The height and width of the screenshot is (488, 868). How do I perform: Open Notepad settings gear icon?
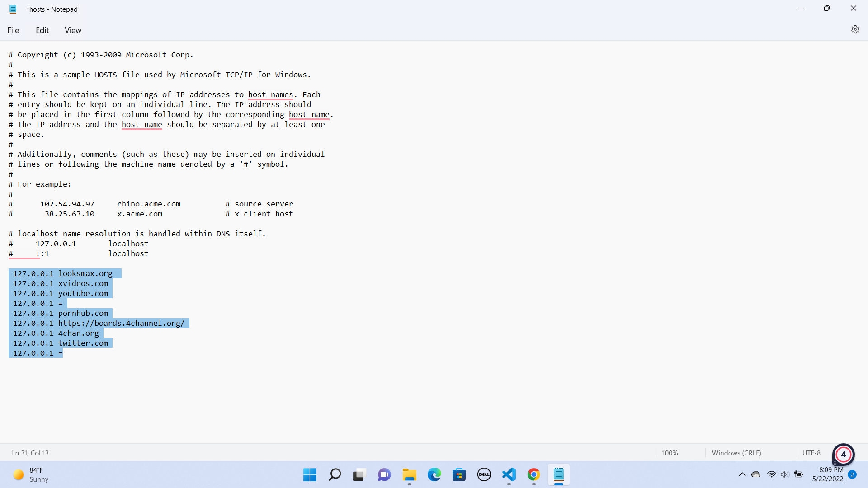[855, 29]
